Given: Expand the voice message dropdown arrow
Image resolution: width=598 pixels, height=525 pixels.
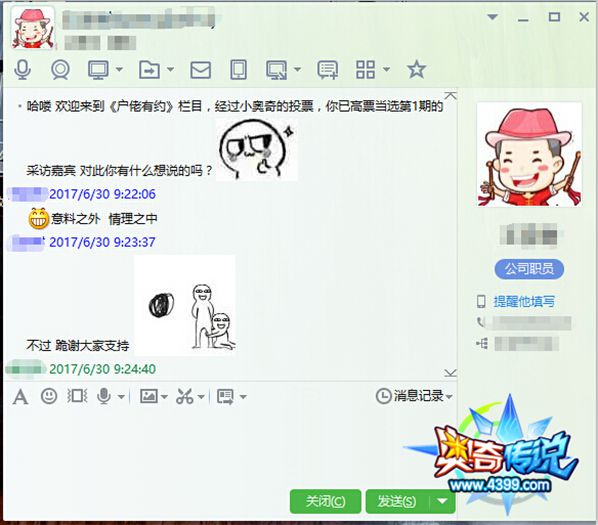Looking at the screenshot, I should pyautogui.click(x=121, y=397).
